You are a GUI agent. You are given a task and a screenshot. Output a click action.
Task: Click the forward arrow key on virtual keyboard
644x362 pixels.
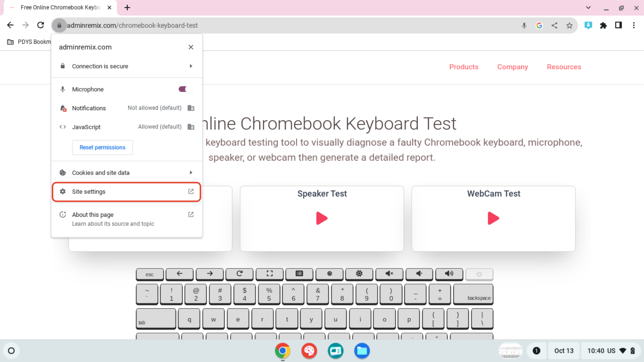click(210, 274)
